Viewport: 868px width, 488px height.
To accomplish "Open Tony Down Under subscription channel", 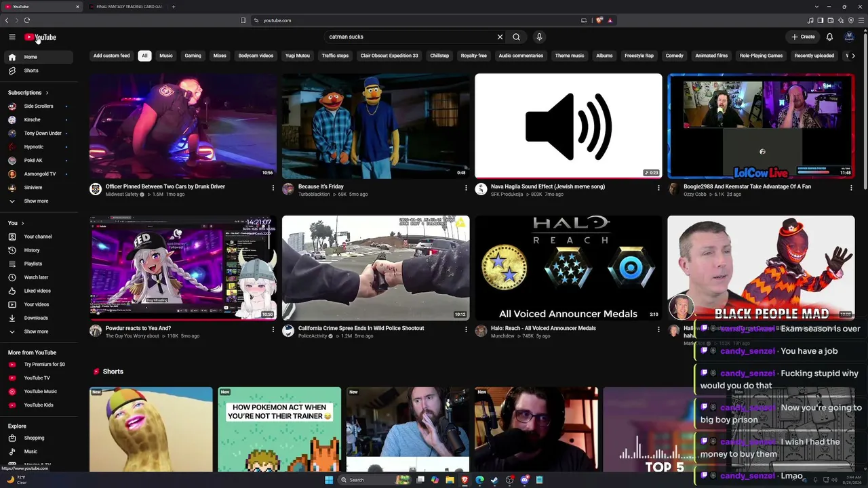I will tap(38, 134).
